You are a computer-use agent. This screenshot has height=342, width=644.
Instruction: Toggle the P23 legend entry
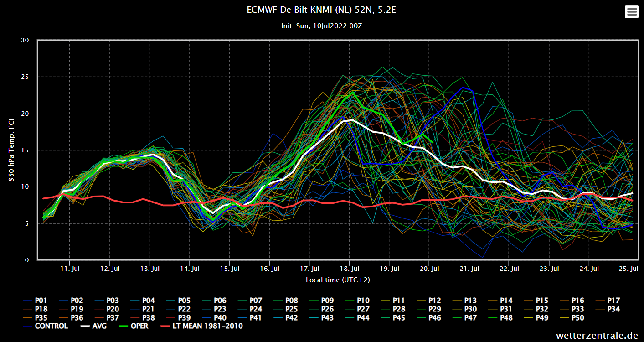[x=214, y=309]
